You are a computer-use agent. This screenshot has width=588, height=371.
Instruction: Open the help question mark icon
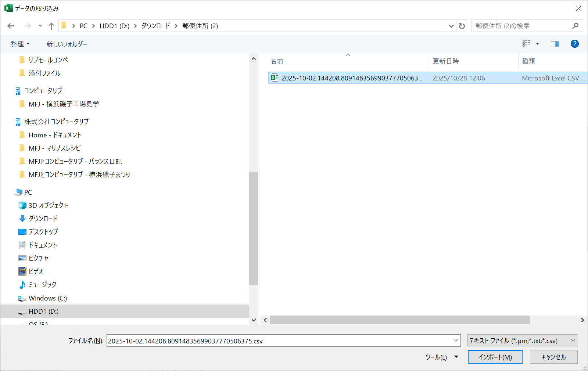[x=574, y=44]
